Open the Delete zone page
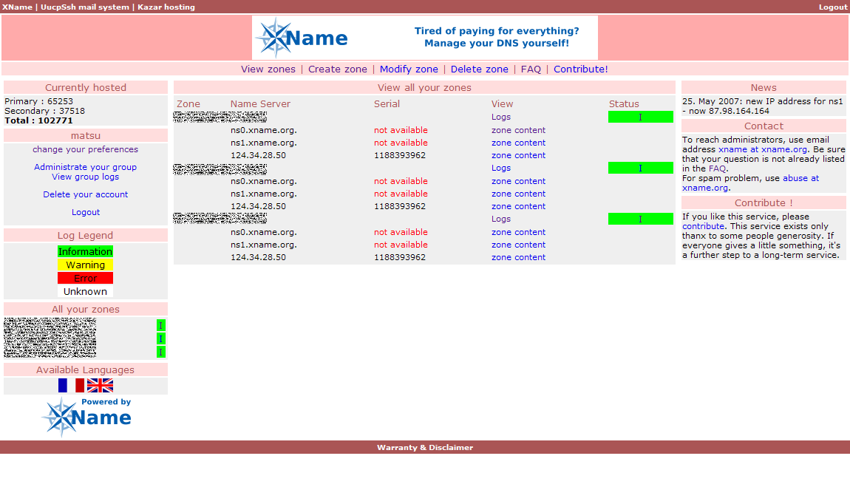The width and height of the screenshot is (850, 504). pos(479,69)
